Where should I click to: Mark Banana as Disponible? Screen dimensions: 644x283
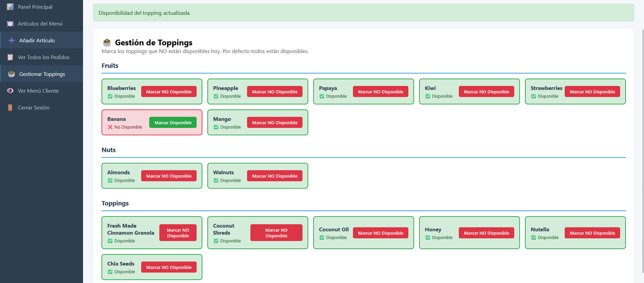point(173,123)
